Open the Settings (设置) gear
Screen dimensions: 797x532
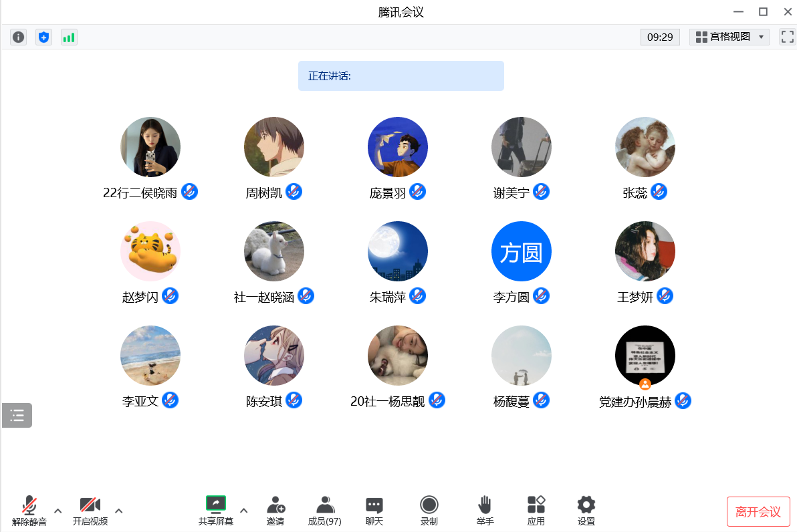[x=586, y=511]
